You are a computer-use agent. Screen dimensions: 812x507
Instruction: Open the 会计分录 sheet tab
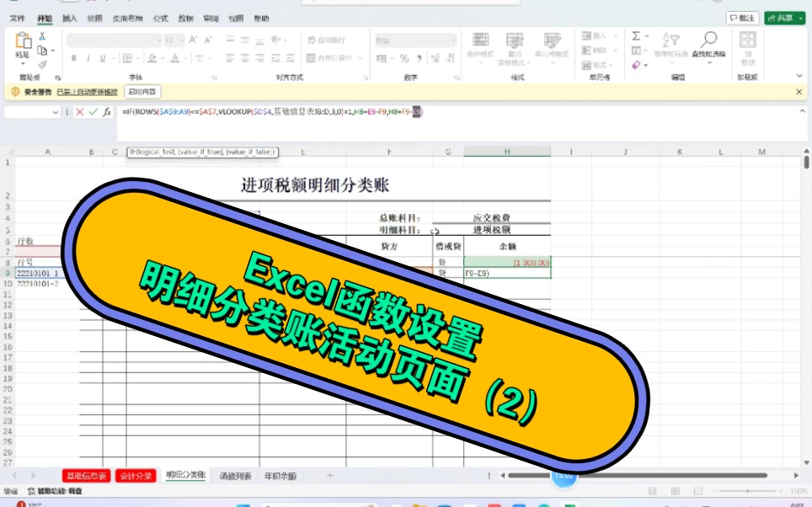(x=135, y=474)
